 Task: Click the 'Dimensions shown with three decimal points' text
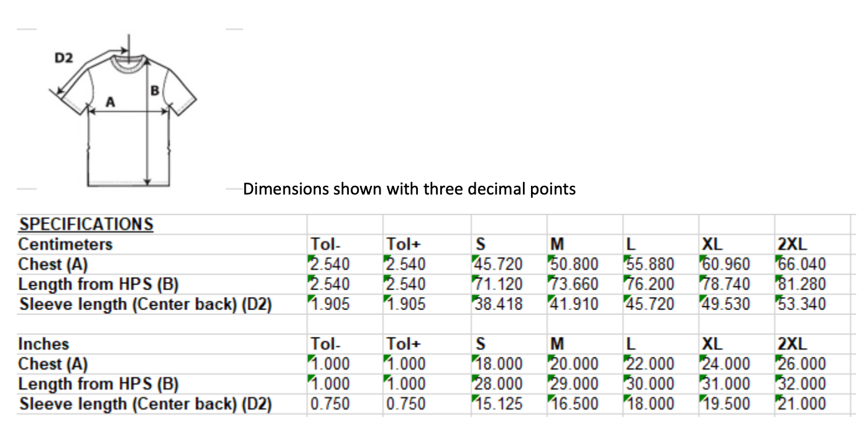tap(409, 189)
